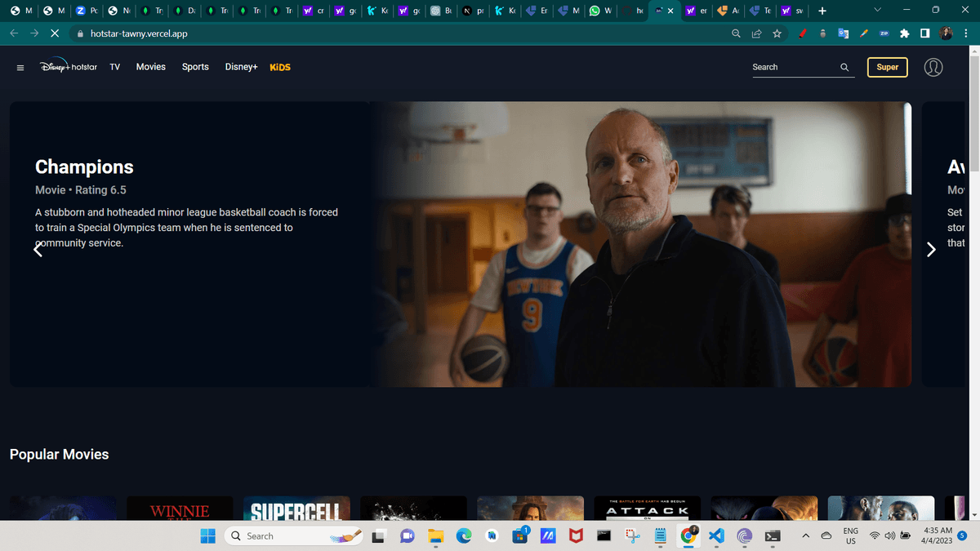The width and height of the screenshot is (980, 551).
Task: Click the Super subscription button
Action: [888, 67]
